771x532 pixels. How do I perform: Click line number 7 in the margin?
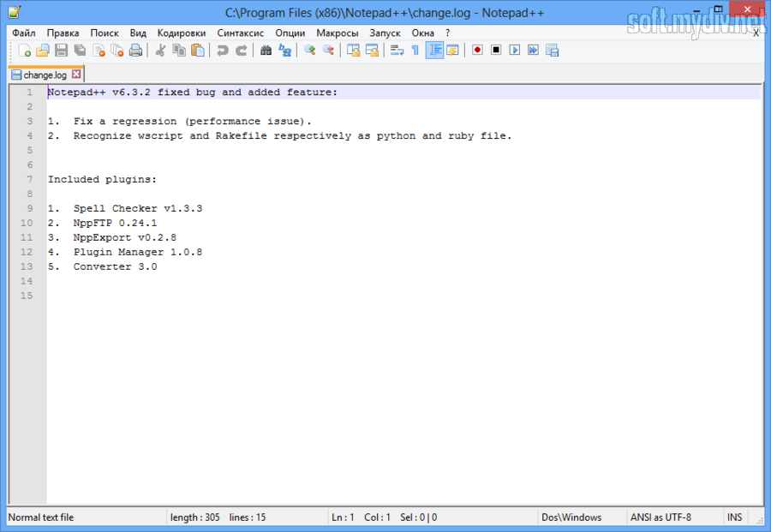tap(29, 179)
